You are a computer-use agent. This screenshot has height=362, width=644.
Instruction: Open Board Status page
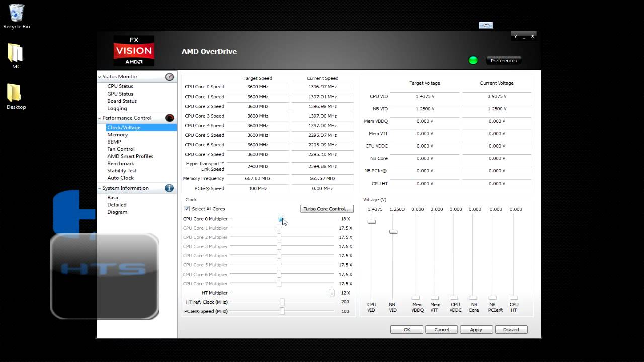122,101
